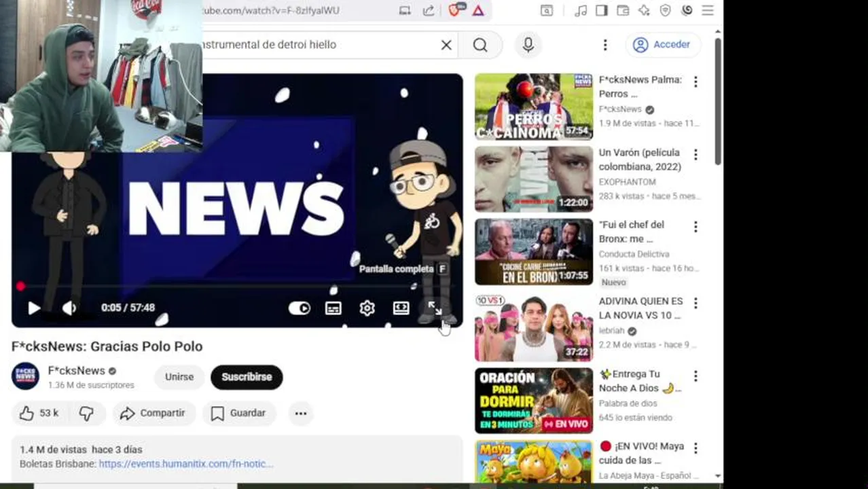Open the Perros Cainomas video thumbnail
The image size is (868, 489).
pos(534,107)
